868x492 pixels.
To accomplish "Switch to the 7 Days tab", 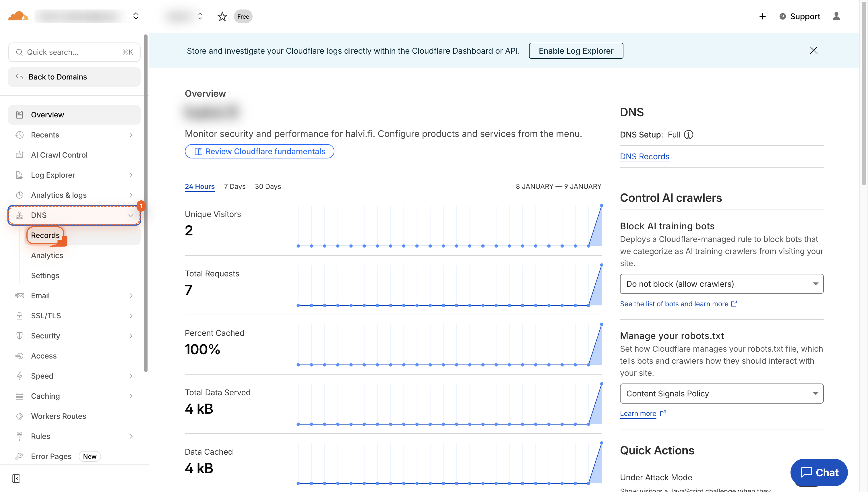I will click(235, 186).
